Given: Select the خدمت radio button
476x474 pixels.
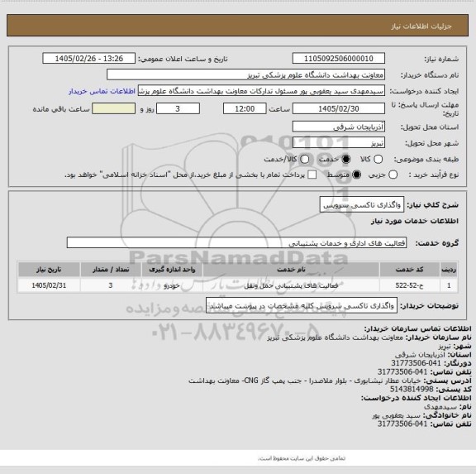Looking at the screenshot, I should pos(345,159).
